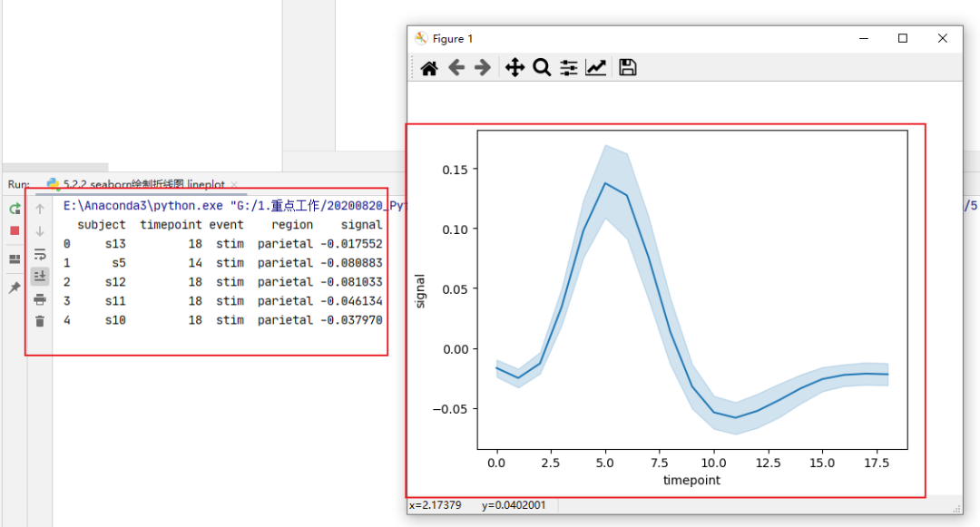
Task: Toggle soft-wrap in run console
Action: pos(40,254)
